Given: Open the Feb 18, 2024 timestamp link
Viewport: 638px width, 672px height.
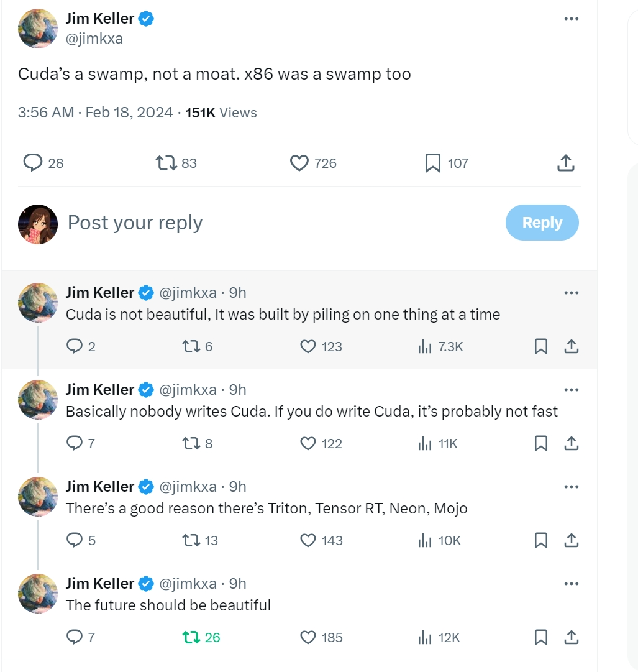Looking at the screenshot, I should pos(129,113).
